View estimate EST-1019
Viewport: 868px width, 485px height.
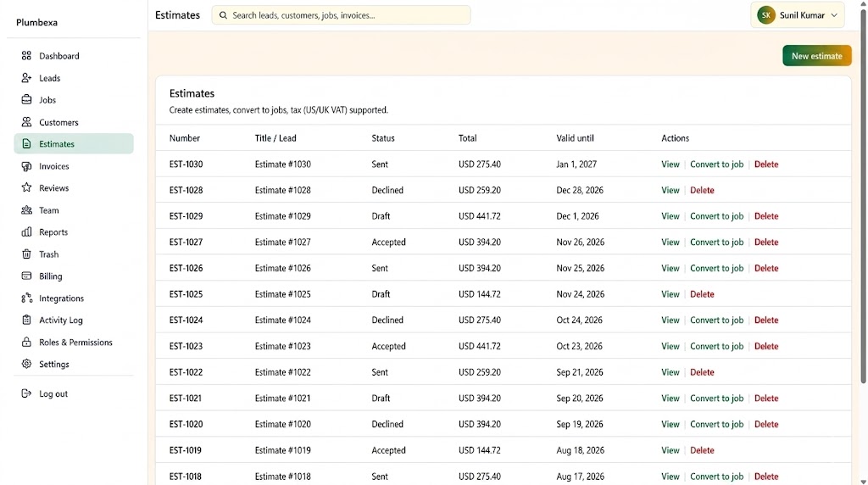(670, 451)
